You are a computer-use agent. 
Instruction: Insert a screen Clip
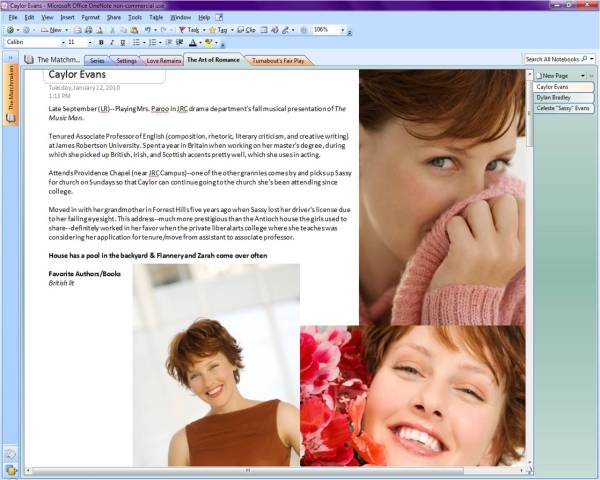click(x=247, y=30)
